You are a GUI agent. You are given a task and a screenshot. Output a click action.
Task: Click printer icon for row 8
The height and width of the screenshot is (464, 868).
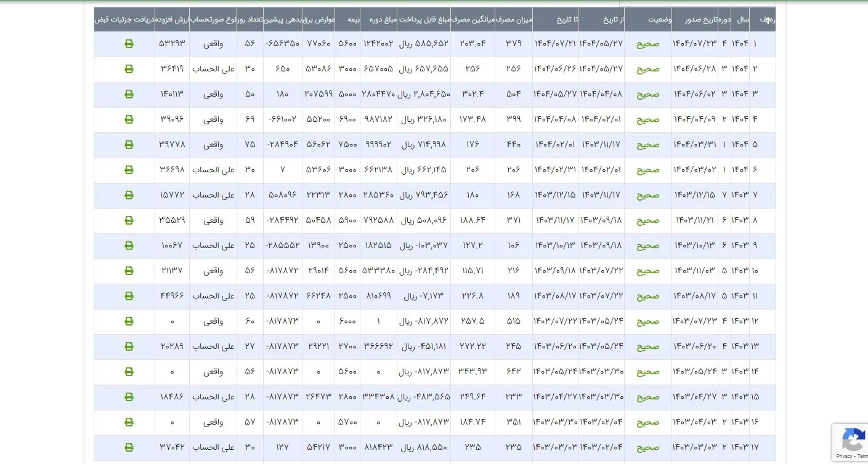click(129, 220)
